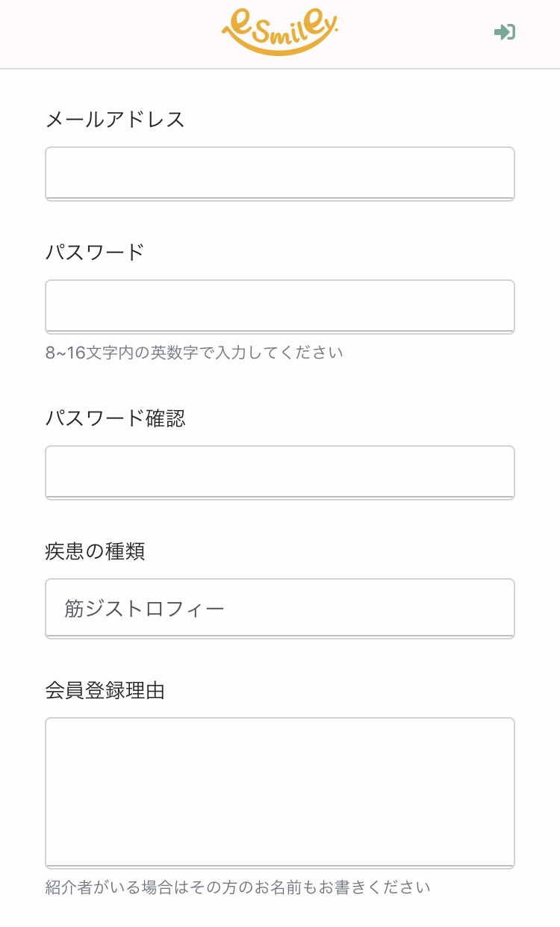Click the 紹介者がいる場合 hint text
The width and height of the screenshot is (560, 927).
pyautogui.click(x=237, y=887)
